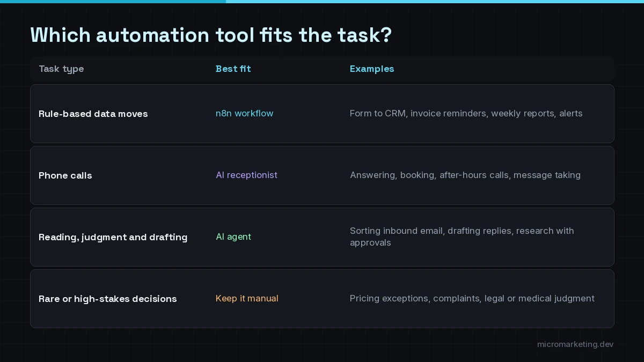Click the 'Best fit' column header
Screen dimensions: 644x362
(233, 69)
